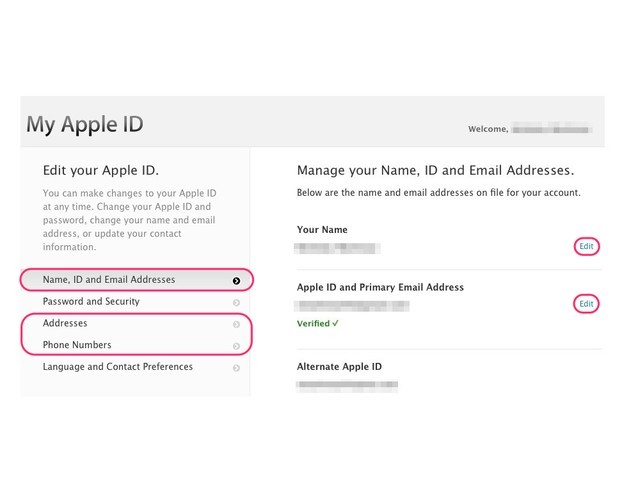
Task: Click the arrow icon next to Phone Numbers
Action: pyautogui.click(x=236, y=346)
